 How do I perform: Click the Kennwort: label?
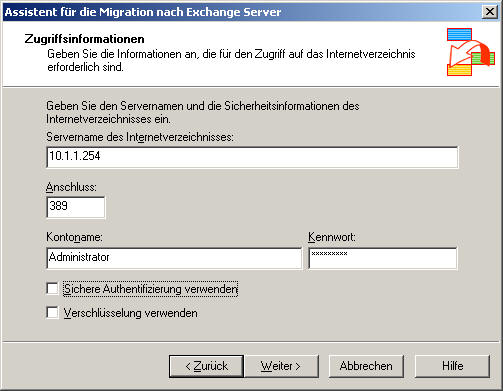click(332, 237)
